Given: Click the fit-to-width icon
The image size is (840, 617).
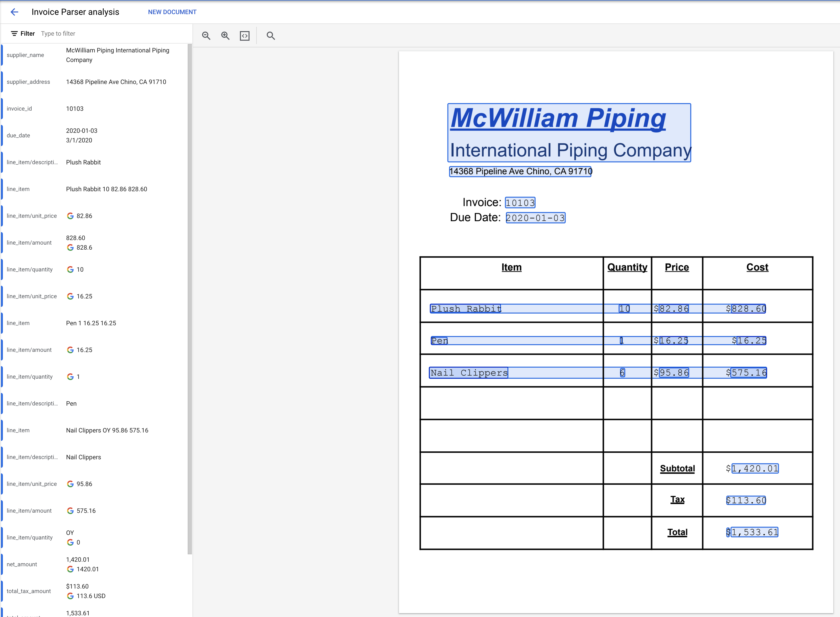Looking at the screenshot, I should pos(245,36).
